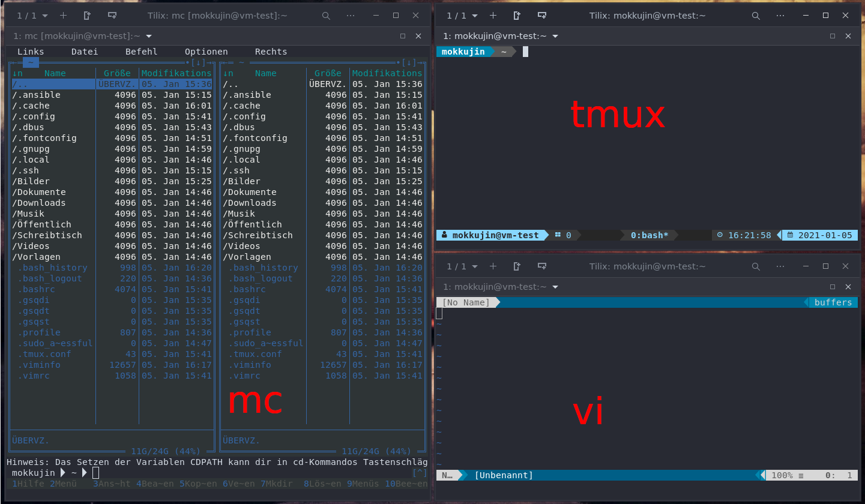Image resolution: width=865 pixels, height=504 pixels.
Task: Select /Downloads in the left mc panel
Action: click(112, 203)
